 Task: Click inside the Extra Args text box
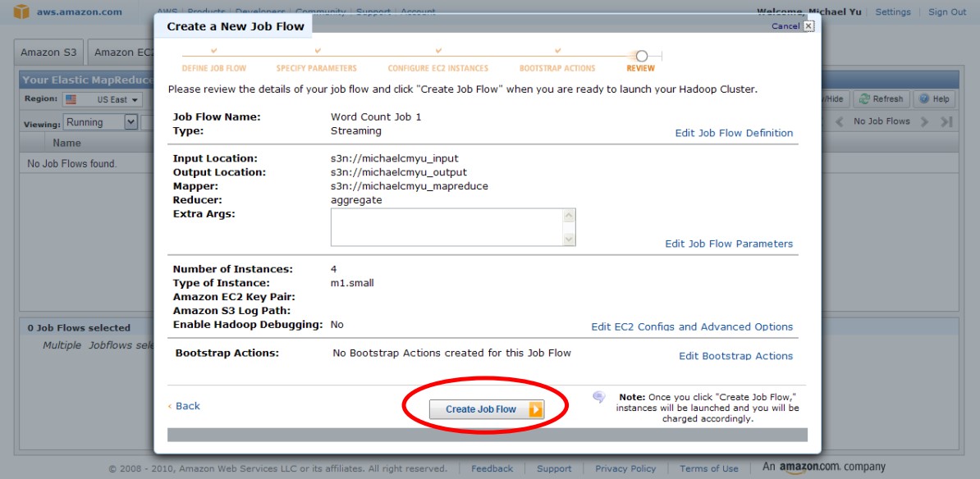pos(447,227)
